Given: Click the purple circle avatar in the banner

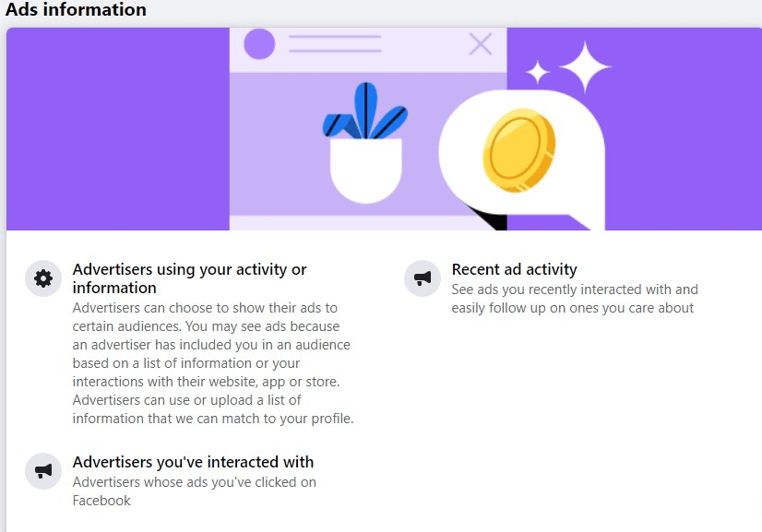Looking at the screenshot, I should (259, 43).
